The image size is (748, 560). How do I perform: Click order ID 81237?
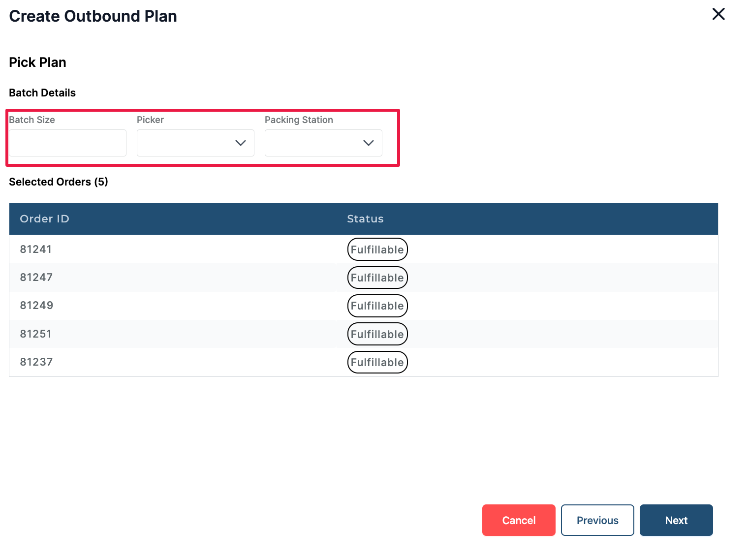coord(36,362)
